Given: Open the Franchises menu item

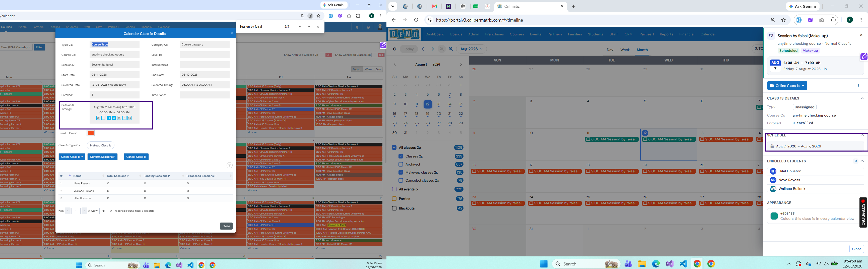Looking at the screenshot, I should (x=494, y=34).
